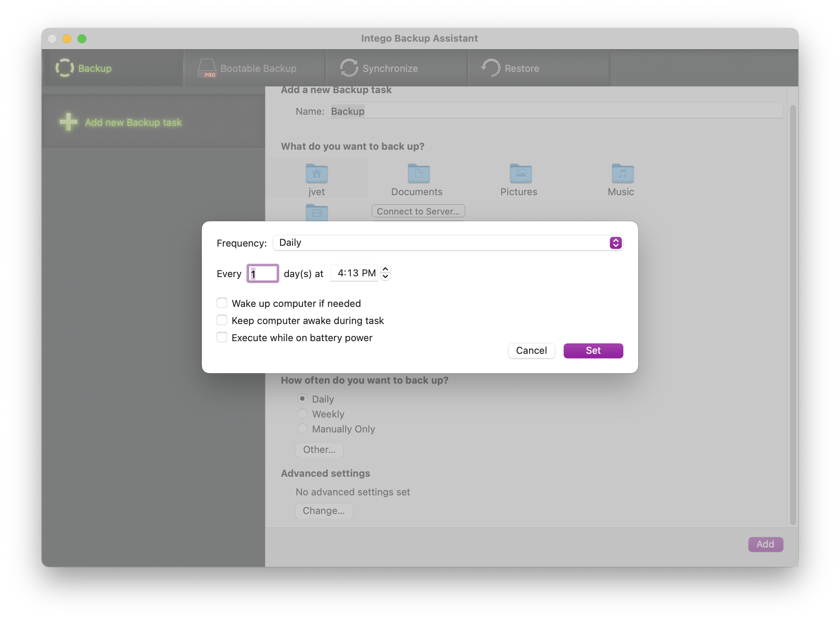Cancel the frequency dialog
The image size is (840, 622).
click(531, 350)
